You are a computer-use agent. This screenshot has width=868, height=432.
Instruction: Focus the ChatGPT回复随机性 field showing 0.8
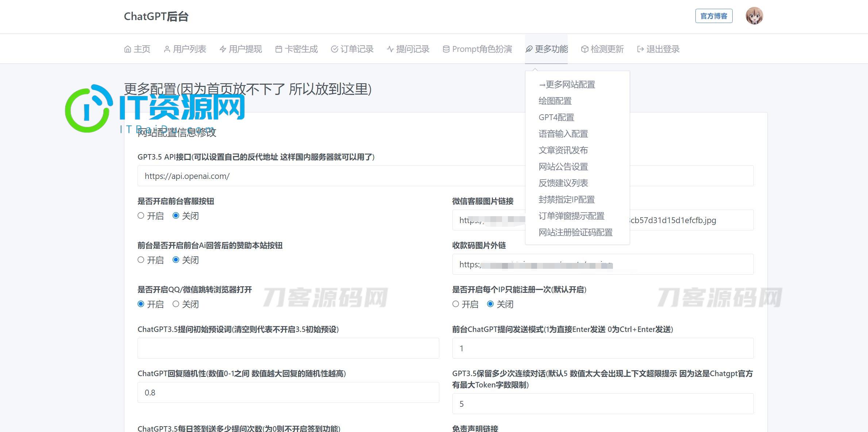(288, 393)
